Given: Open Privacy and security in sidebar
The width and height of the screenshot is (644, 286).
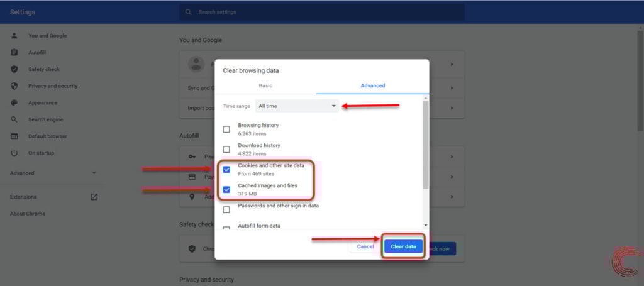Looking at the screenshot, I should tap(53, 86).
